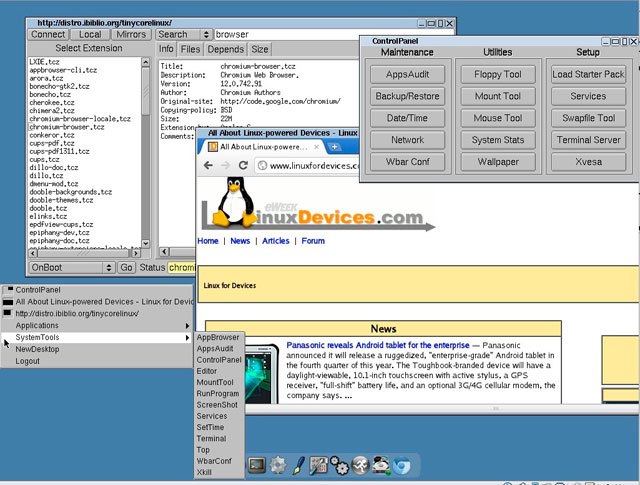Switch to the Depends tab

coord(225,49)
